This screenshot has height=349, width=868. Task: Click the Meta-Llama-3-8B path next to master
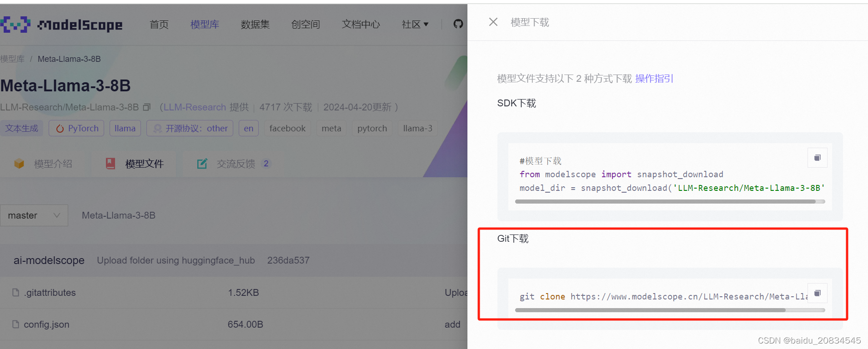click(x=119, y=215)
